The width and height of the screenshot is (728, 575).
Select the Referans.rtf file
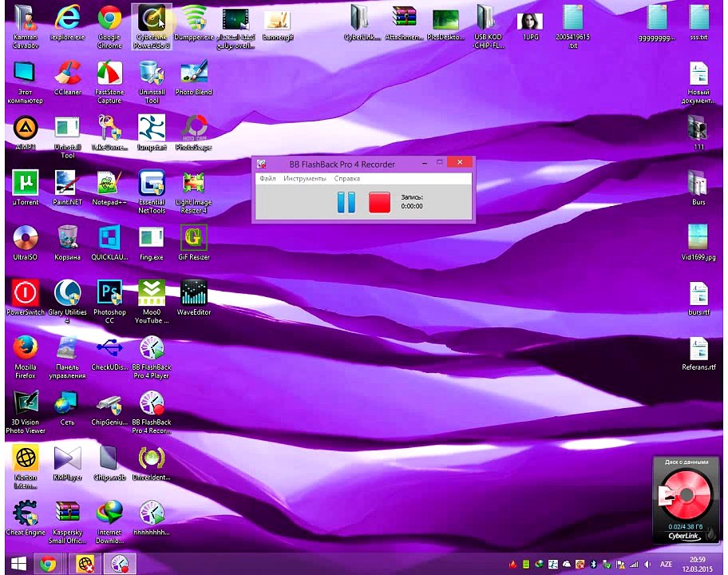(698, 353)
